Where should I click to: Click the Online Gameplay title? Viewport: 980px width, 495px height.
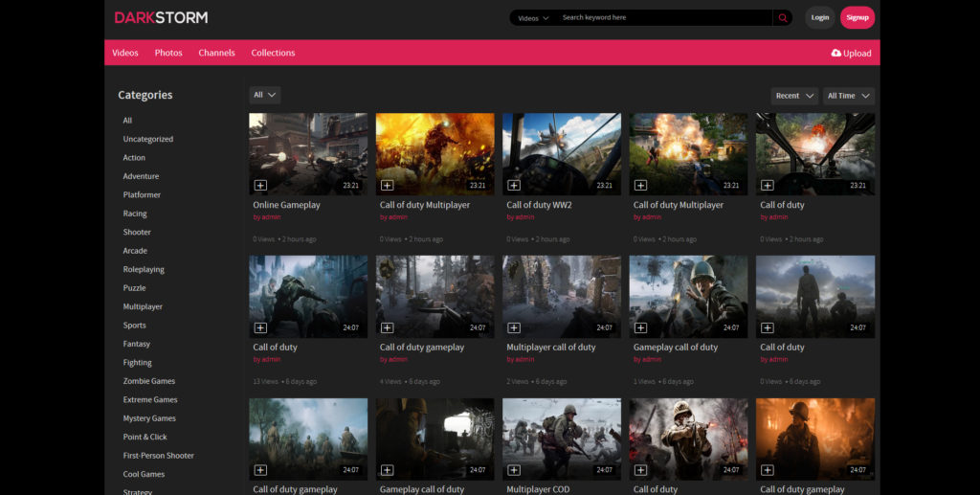click(x=286, y=205)
